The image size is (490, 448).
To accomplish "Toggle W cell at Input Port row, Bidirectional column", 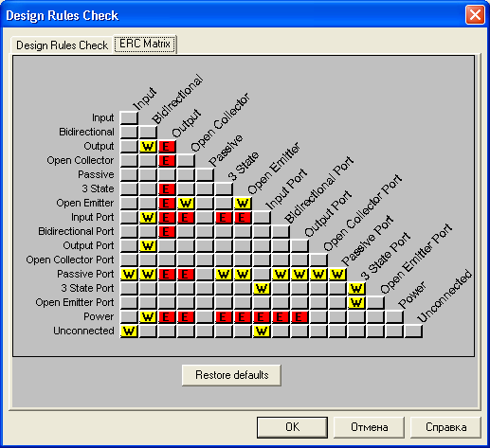I will (148, 217).
